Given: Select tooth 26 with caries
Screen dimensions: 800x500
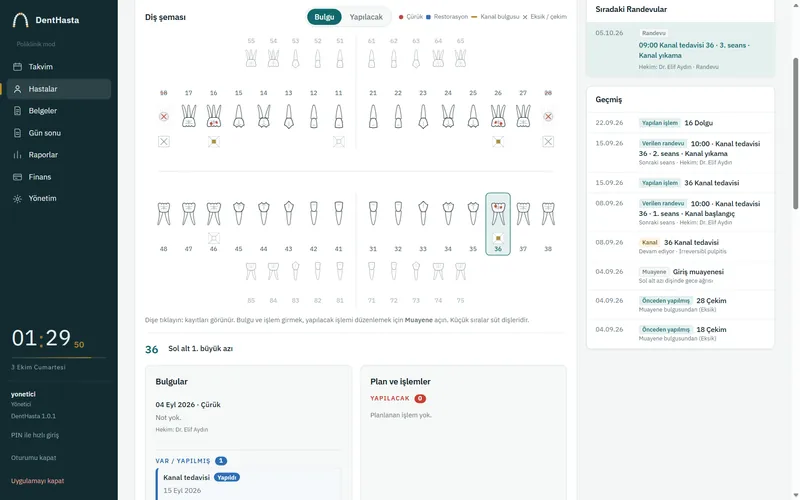Looking at the screenshot, I should 498,116.
